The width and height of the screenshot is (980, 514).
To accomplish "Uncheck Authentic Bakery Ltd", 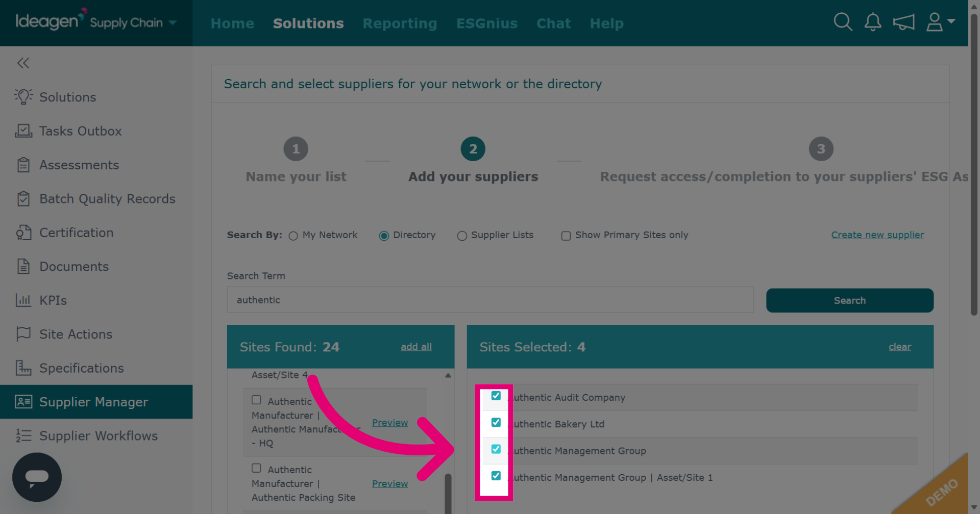I will [x=496, y=422].
